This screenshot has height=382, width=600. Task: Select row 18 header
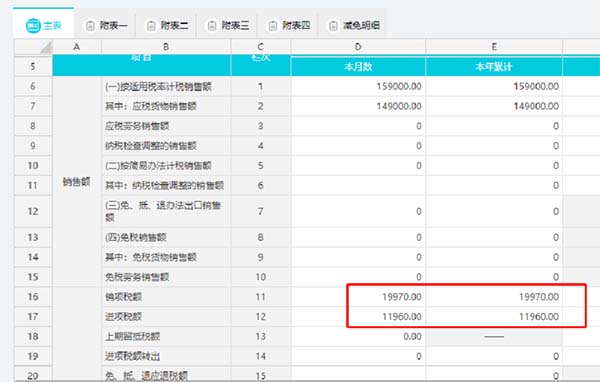33,336
